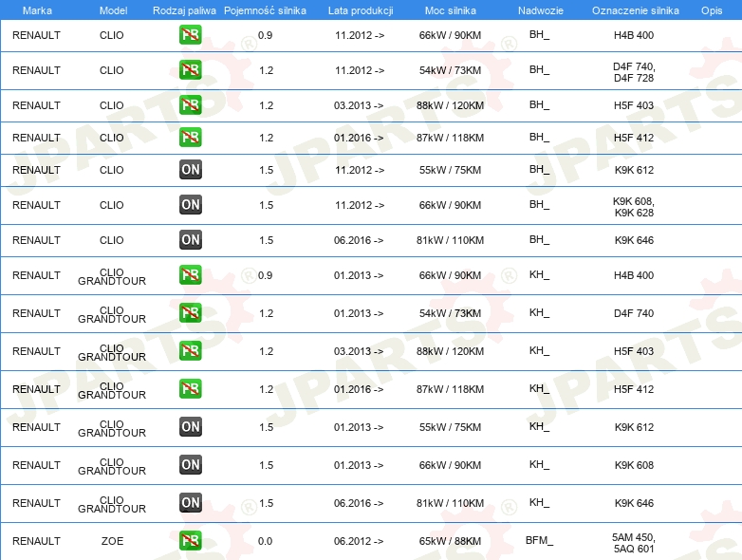The image size is (742, 560).
Task: Click CLIO GRANDTOUR model in K9K 646 row
Action: click(x=112, y=505)
